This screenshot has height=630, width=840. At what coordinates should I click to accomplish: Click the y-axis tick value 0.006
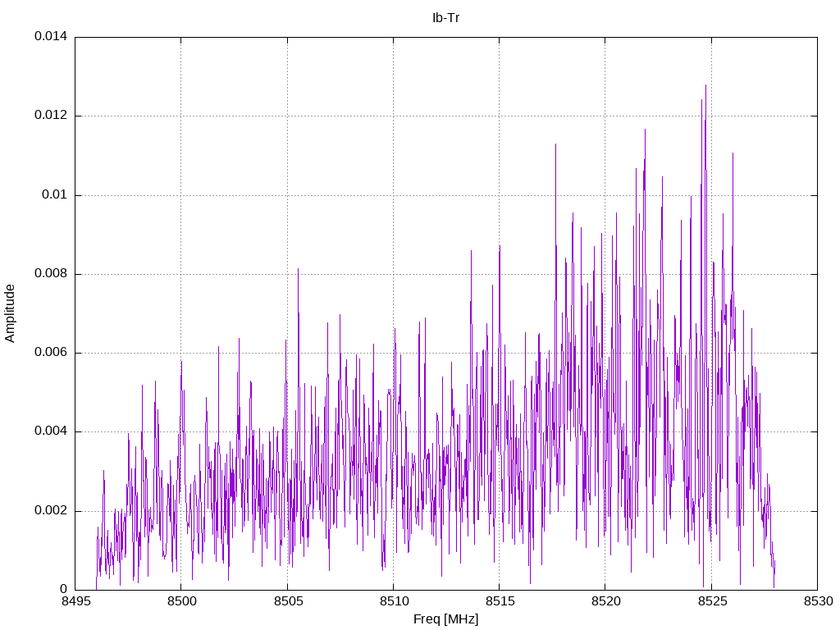click(51, 353)
